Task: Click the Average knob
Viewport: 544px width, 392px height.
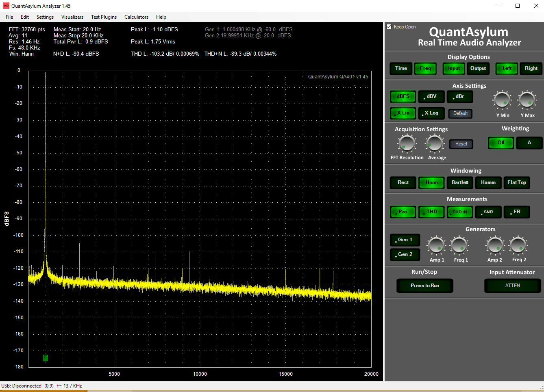Action: tap(435, 144)
